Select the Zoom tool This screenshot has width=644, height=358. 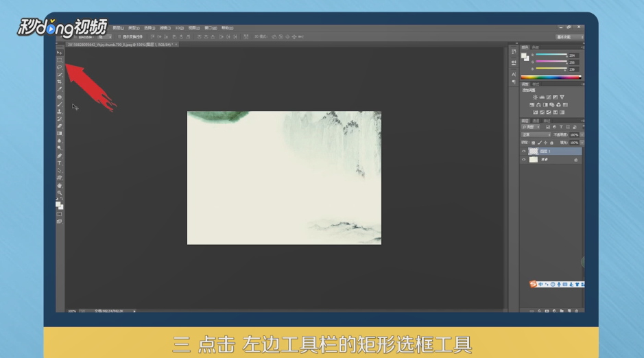(60, 193)
